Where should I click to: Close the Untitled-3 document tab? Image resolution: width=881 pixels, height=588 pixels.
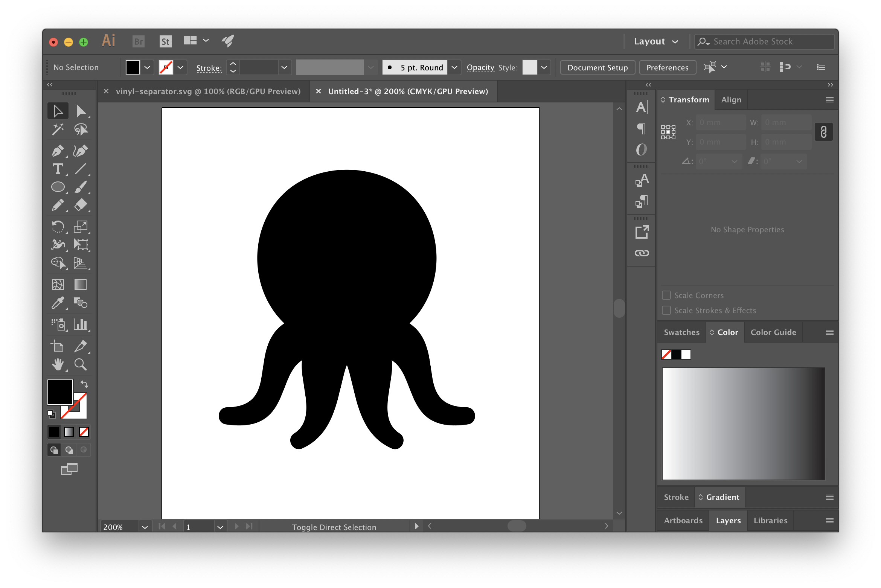coord(319,91)
